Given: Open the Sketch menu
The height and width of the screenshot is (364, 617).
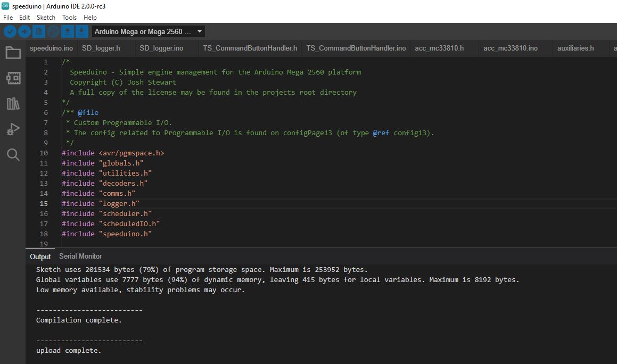Looking at the screenshot, I should [46, 18].
